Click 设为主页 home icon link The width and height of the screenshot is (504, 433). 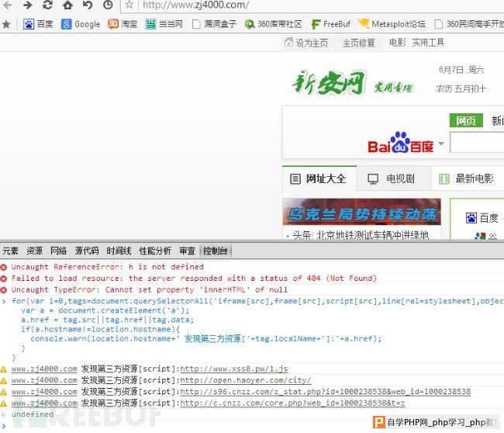(306, 43)
